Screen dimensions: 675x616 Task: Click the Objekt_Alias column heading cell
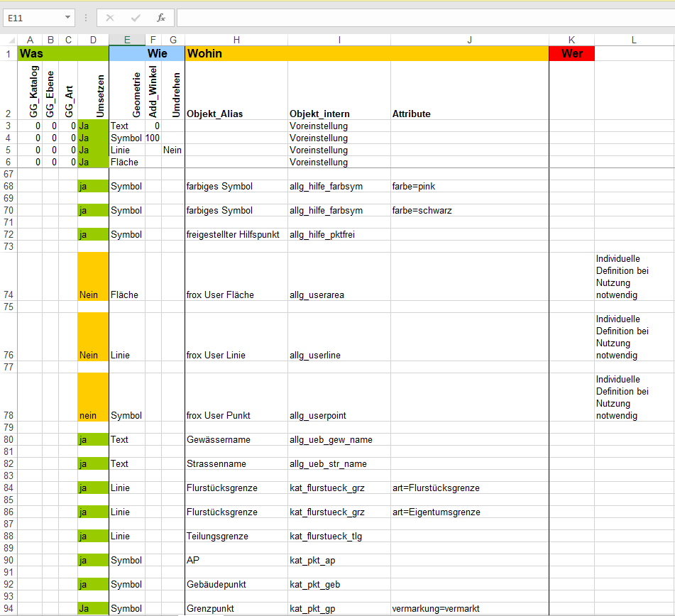236,113
